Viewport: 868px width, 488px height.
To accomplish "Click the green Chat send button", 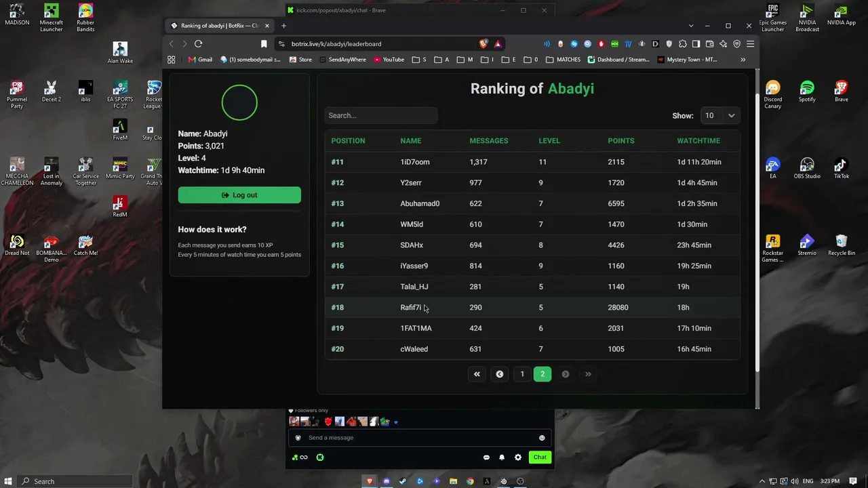I will coord(540,457).
